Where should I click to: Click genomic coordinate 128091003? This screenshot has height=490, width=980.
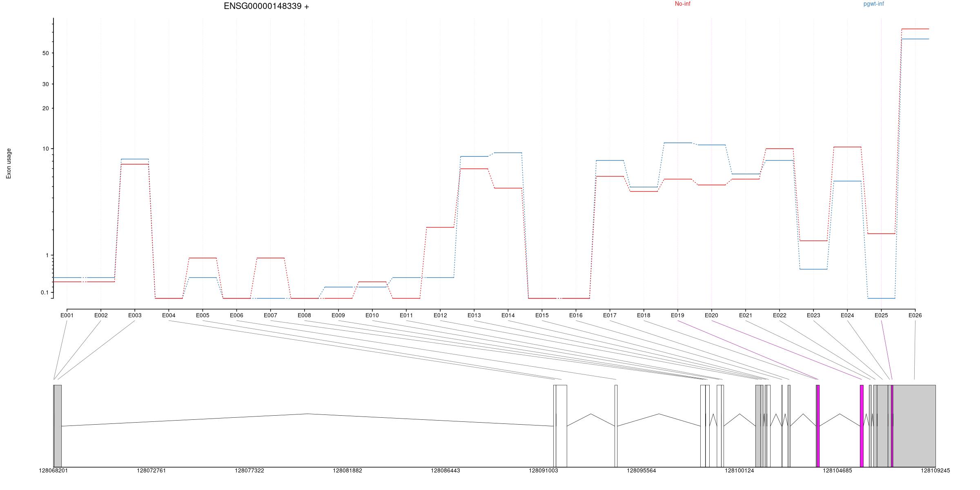click(543, 471)
